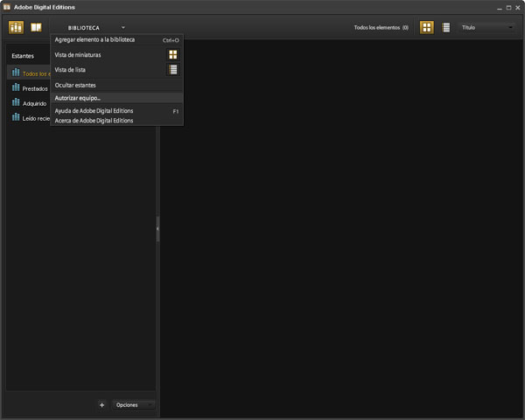Add new shelf with plus button

pos(101,405)
